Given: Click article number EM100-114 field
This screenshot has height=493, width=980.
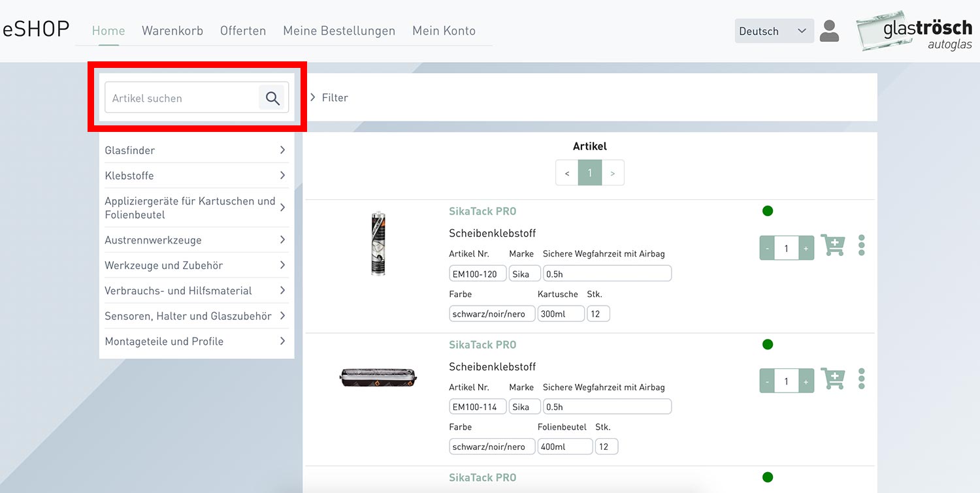Looking at the screenshot, I should click(x=478, y=407).
